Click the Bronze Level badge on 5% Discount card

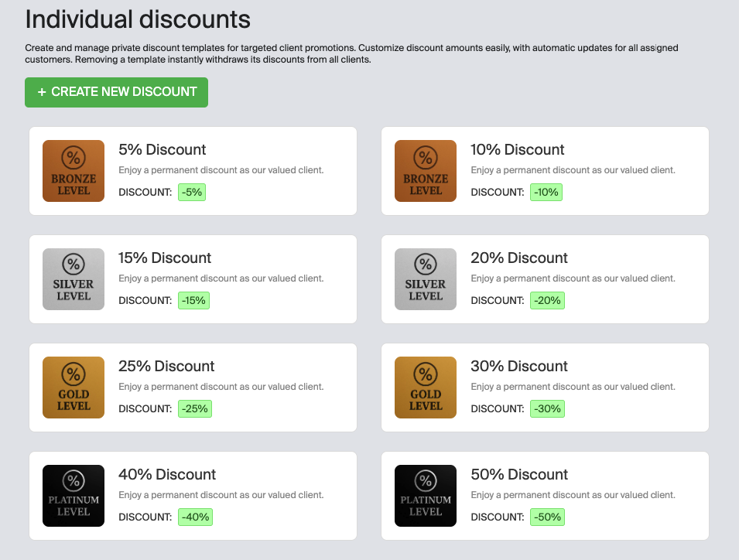[x=73, y=171]
